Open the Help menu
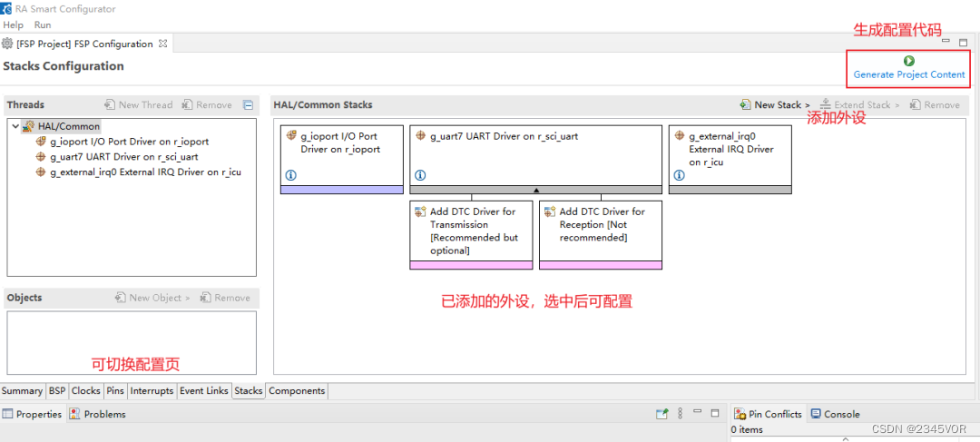 click(x=13, y=25)
